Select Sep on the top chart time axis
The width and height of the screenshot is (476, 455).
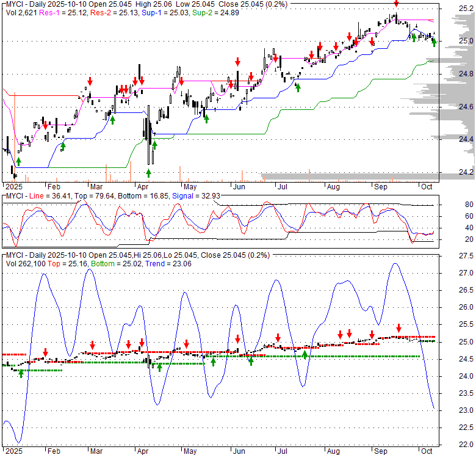click(x=381, y=186)
